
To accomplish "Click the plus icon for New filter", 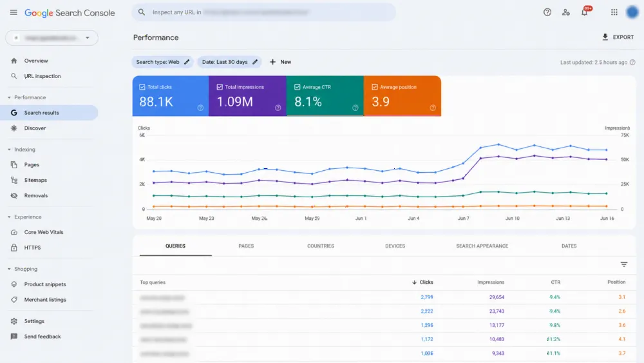I will 272,62.
